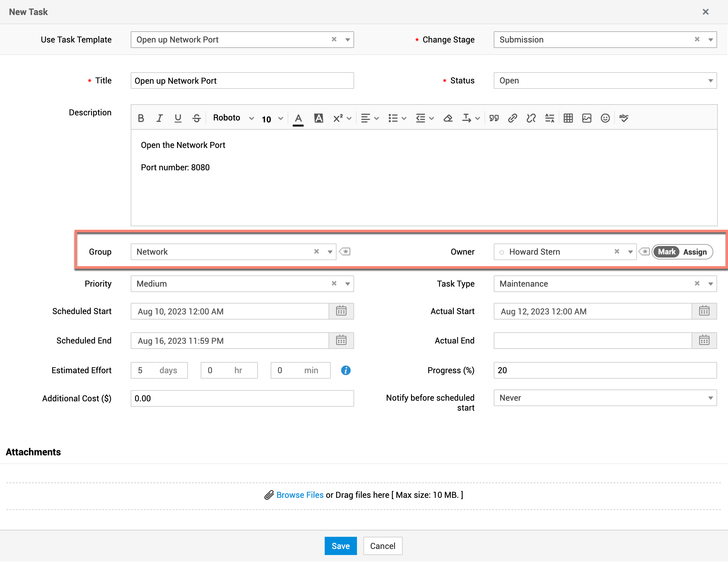Screen dimensions: 728x563
Task: Open Actual End calendar picker
Action: point(704,341)
